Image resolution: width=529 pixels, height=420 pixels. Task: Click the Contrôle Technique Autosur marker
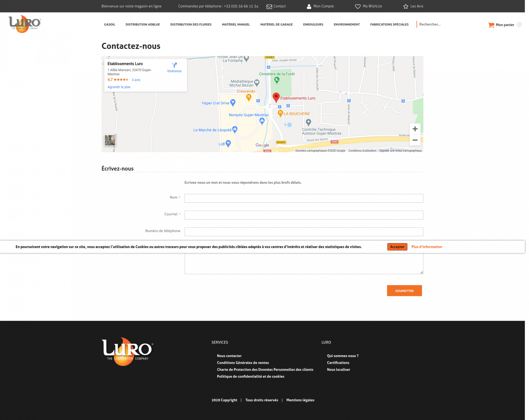[308, 122]
